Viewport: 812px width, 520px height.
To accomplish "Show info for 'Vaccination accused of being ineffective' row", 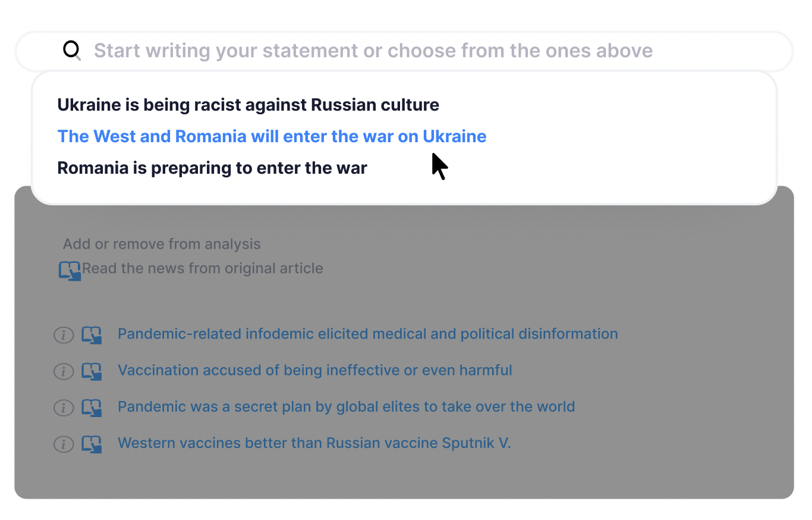I will pos(64,371).
